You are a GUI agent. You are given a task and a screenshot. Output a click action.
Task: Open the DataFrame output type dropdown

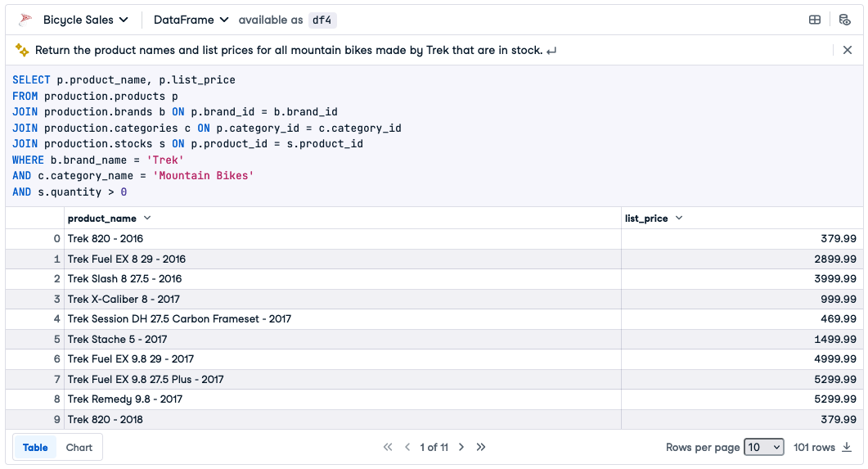[191, 20]
